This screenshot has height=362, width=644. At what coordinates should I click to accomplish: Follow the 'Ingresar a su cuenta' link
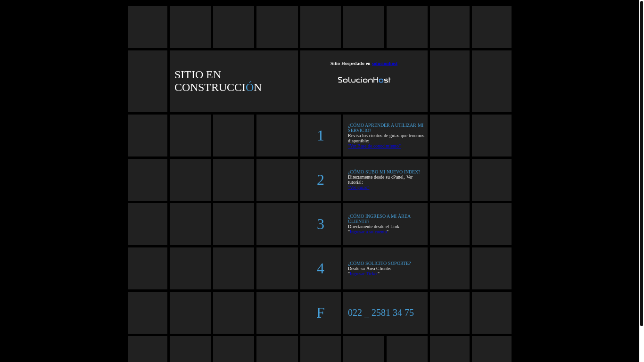tap(368, 232)
